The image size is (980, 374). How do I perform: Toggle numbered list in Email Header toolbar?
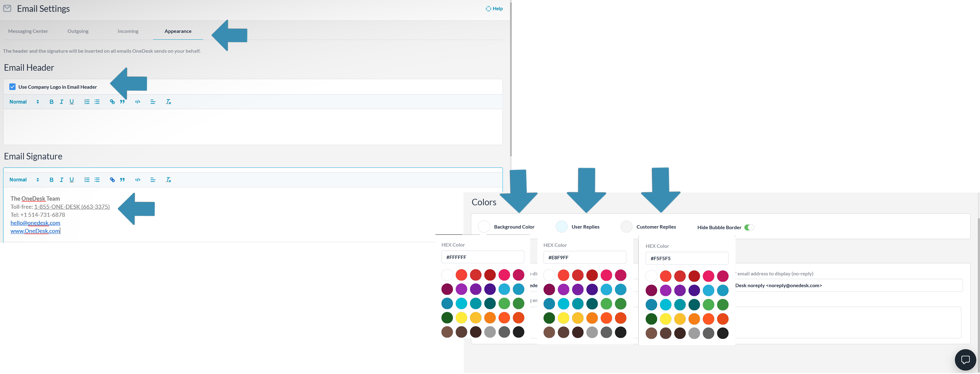pos(87,102)
